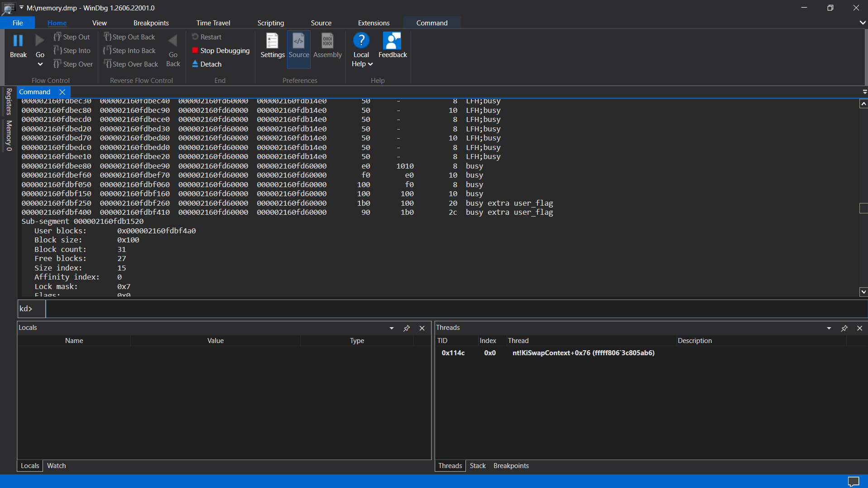This screenshot has height=488, width=868.
Task: Open the Feedback icon
Action: (392, 41)
